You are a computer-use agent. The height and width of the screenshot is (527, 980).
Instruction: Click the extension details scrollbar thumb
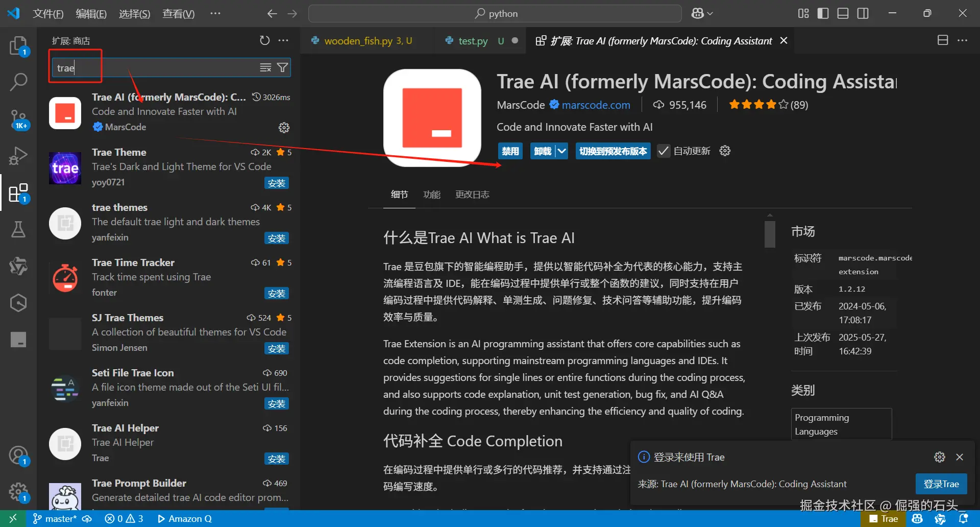(x=770, y=234)
